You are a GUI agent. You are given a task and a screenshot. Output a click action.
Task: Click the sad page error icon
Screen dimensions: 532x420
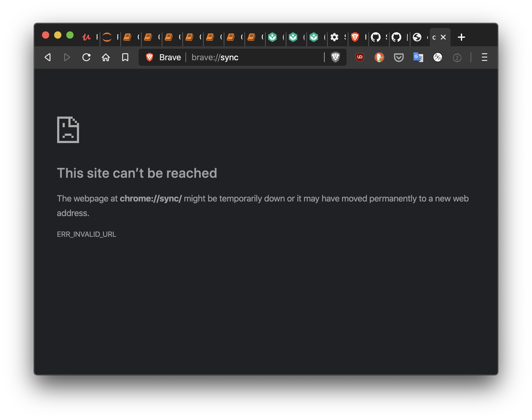(68, 130)
